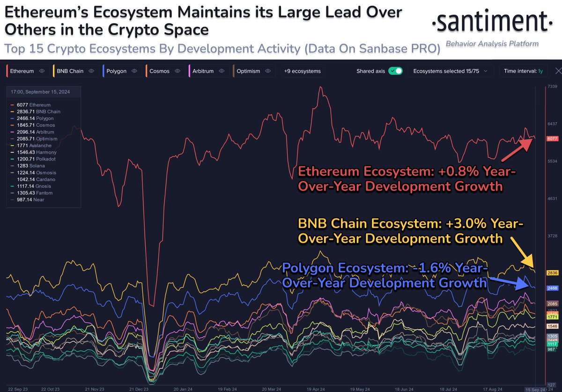Image resolution: width=562 pixels, height=392 pixels.
Task: Click the eye icon beside BNB Chain
Action: (91, 71)
